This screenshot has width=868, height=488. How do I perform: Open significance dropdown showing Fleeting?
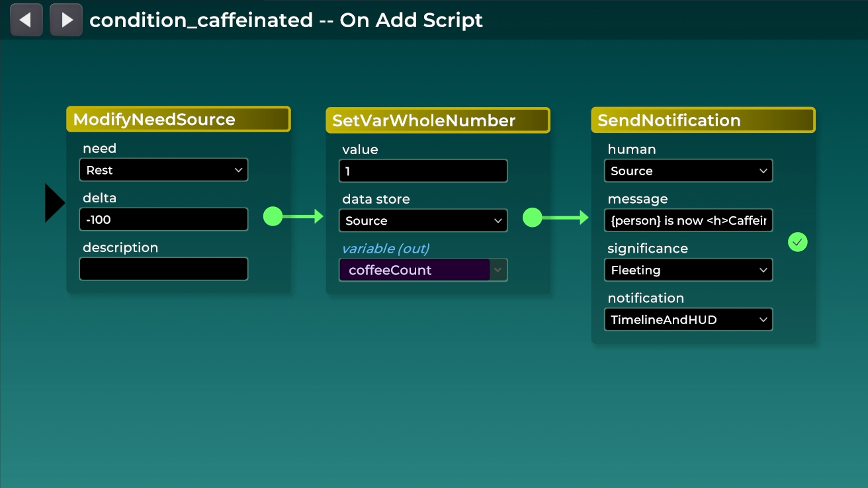pos(688,270)
